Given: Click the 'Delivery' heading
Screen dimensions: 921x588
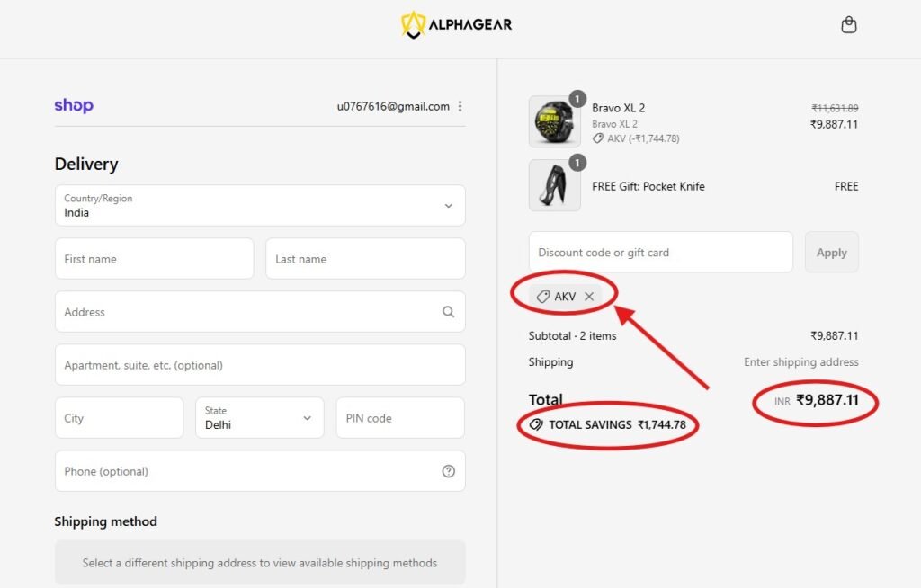Looking at the screenshot, I should (86, 164).
